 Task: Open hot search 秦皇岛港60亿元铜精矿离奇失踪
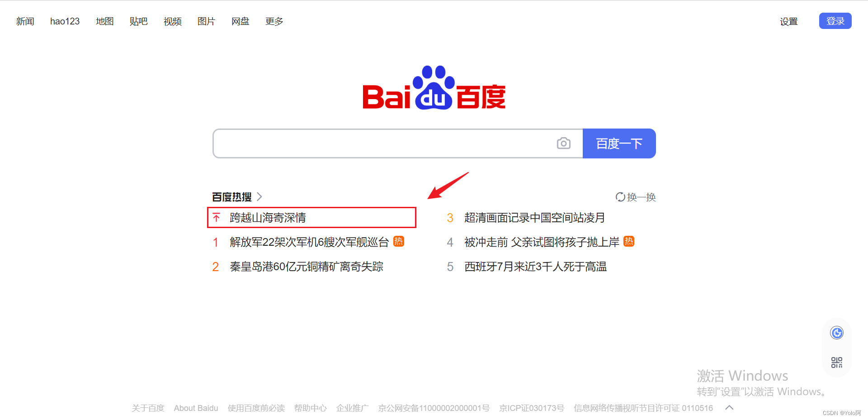point(307,267)
